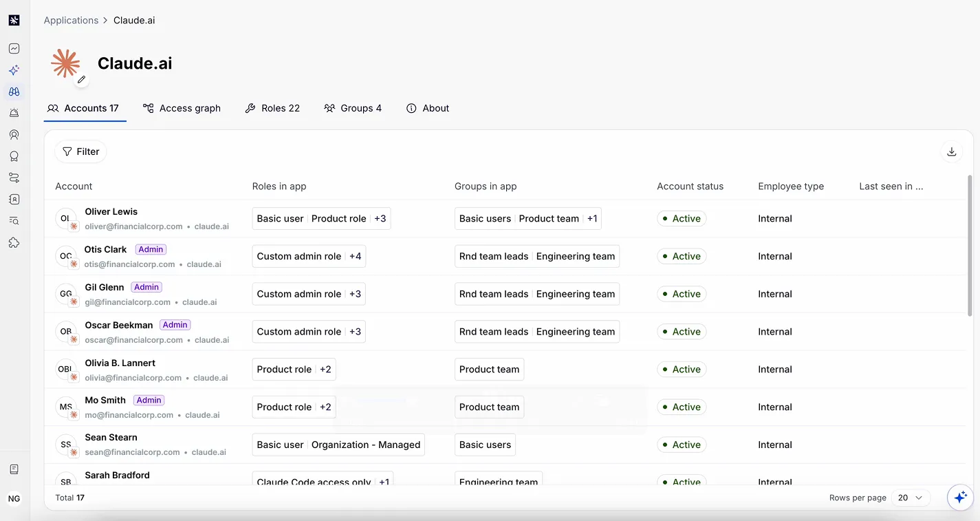
Task: Expand the +1 groups for Oliver Lewis
Action: 592,219
